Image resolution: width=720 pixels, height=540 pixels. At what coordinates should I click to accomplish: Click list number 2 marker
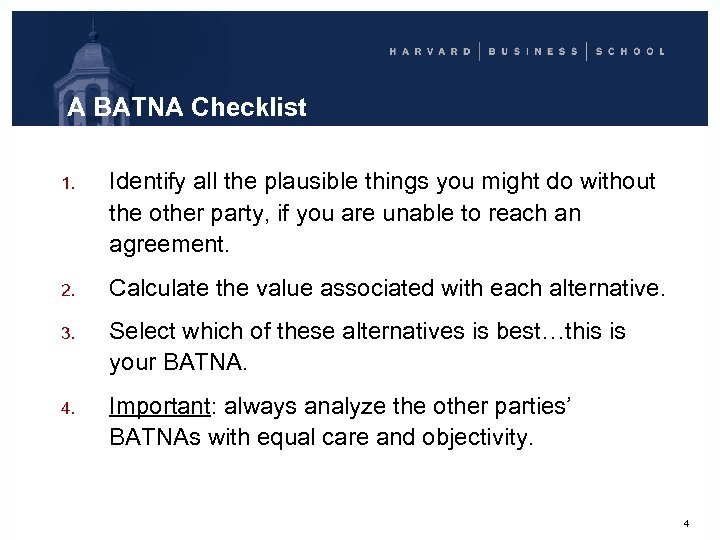pos(68,291)
